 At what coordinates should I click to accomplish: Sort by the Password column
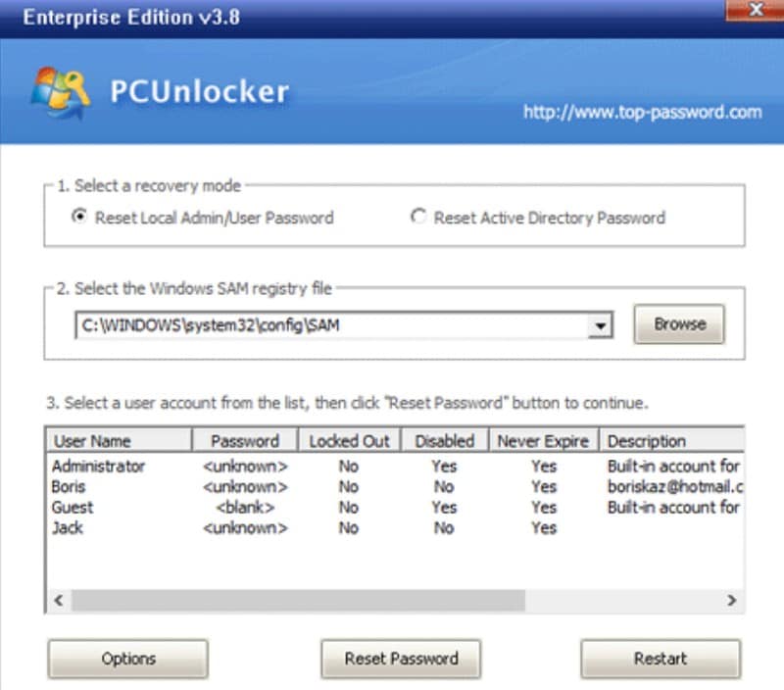pyautogui.click(x=245, y=440)
